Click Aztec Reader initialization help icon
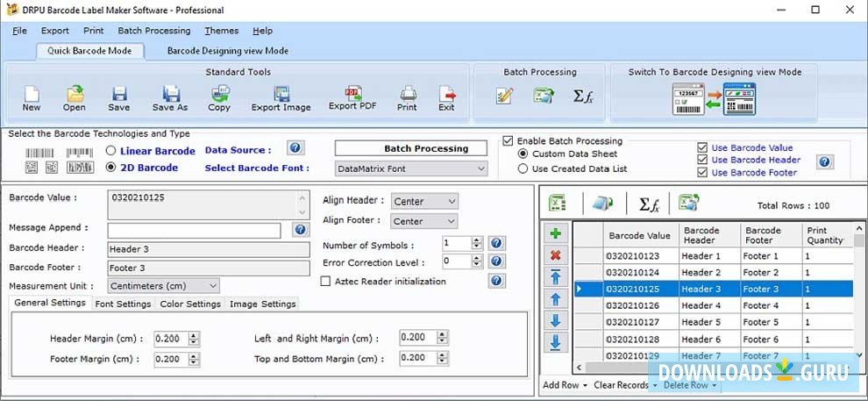Image resolution: width=868 pixels, height=401 pixels. click(x=496, y=281)
